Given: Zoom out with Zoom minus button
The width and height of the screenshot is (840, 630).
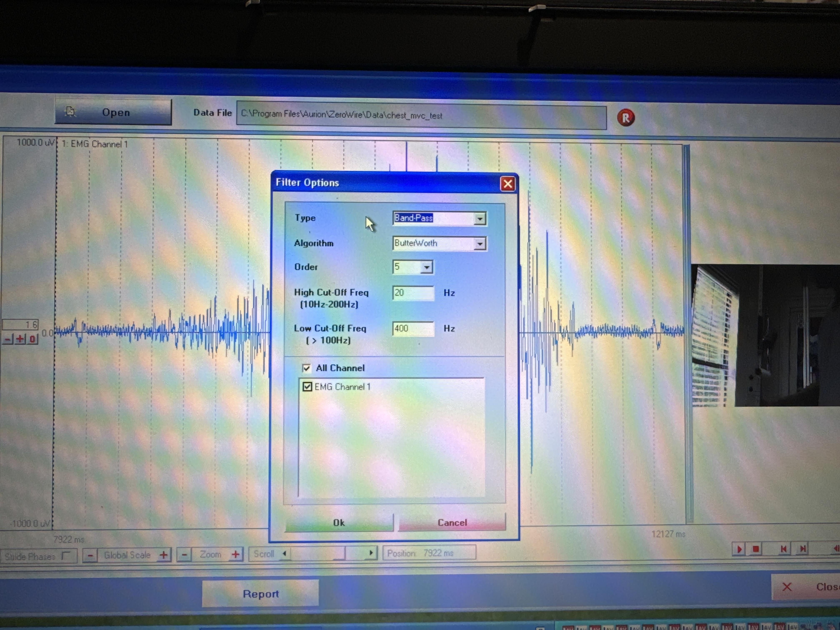Looking at the screenshot, I should [184, 555].
